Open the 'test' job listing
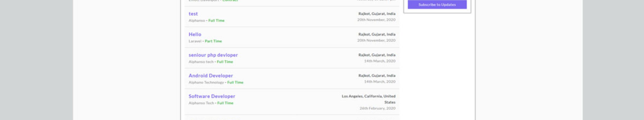 coord(193,14)
